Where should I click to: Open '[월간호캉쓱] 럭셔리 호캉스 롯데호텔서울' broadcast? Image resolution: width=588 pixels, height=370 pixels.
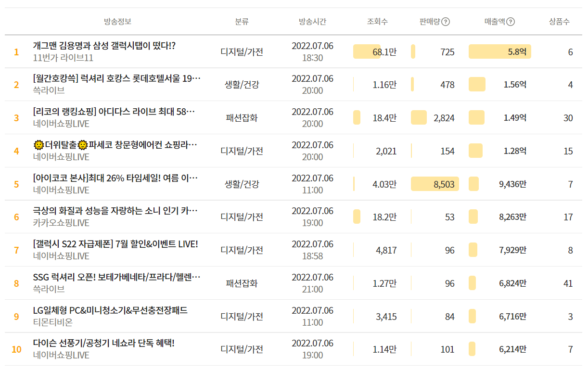point(117,78)
